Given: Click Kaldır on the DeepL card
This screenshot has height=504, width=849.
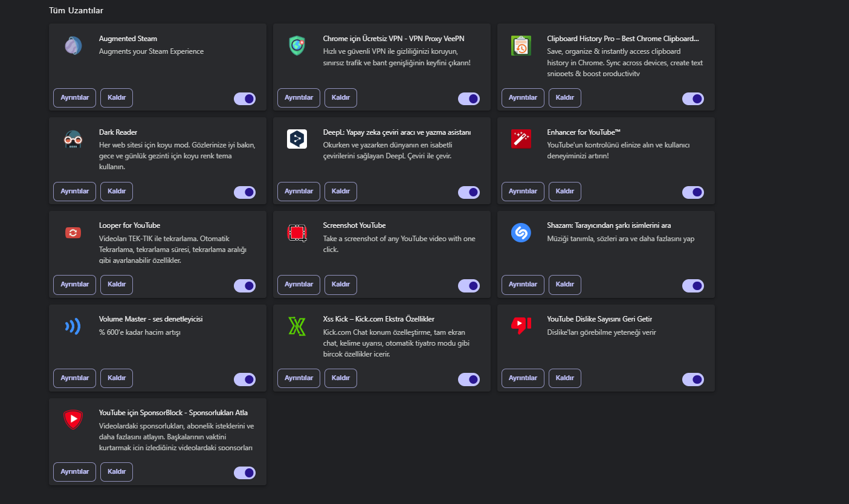Looking at the screenshot, I should click(x=341, y=192).
